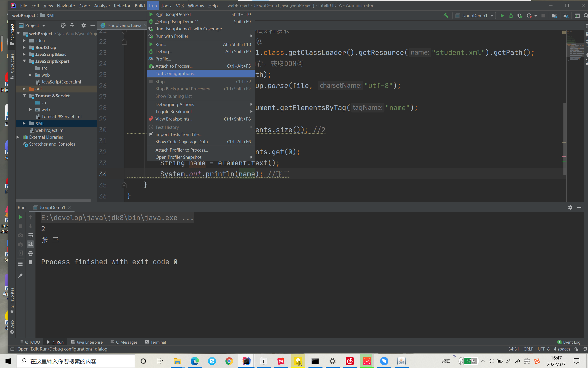The width and height of the screenshot is (588, 368).
Task: Click the Run with Coverage toolbar icon
Action: [520, 16]
